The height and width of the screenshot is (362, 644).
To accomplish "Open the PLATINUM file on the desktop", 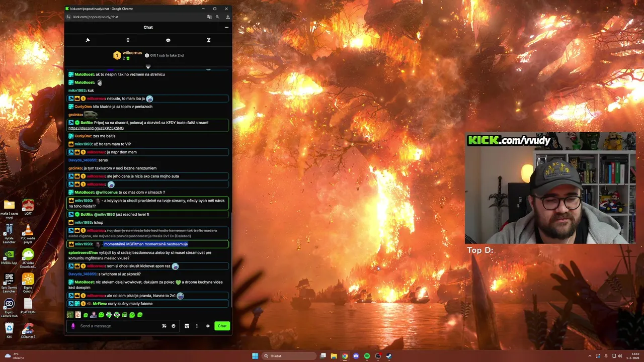I will tap(28, 306).
